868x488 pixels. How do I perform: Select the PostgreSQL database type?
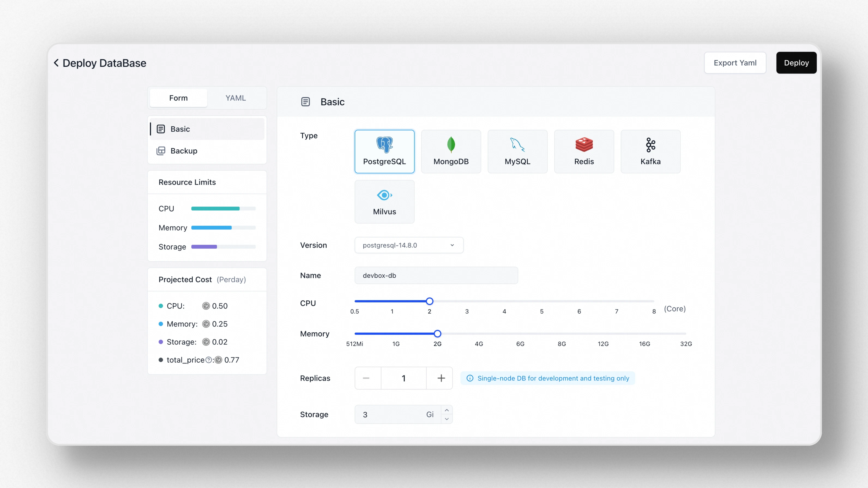[384, 151]
